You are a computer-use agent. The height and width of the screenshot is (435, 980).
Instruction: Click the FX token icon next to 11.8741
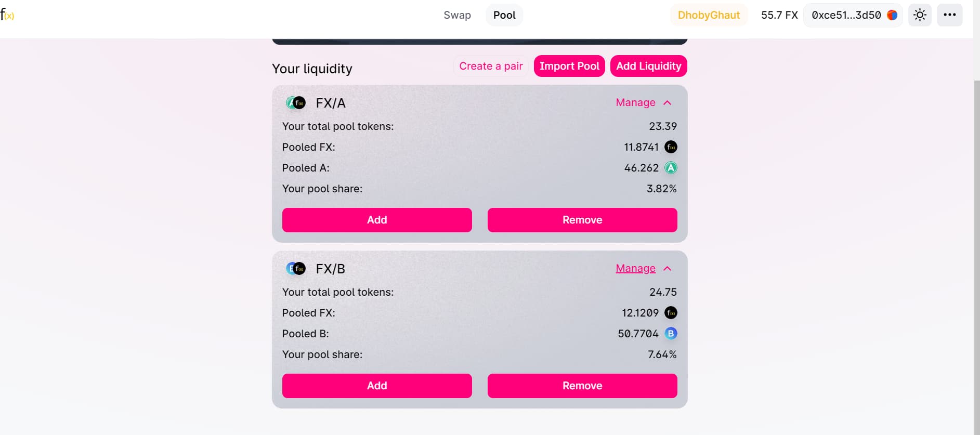tap(671, 147)
